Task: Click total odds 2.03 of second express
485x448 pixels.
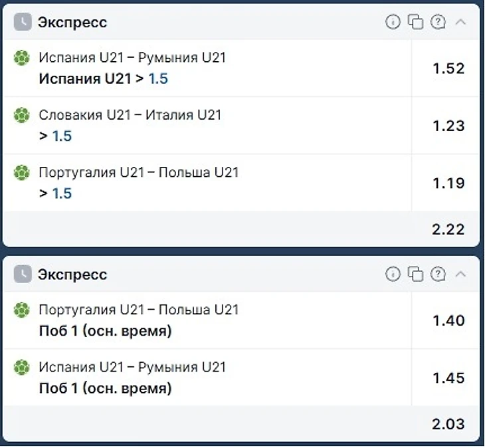Action: [448, 424]
